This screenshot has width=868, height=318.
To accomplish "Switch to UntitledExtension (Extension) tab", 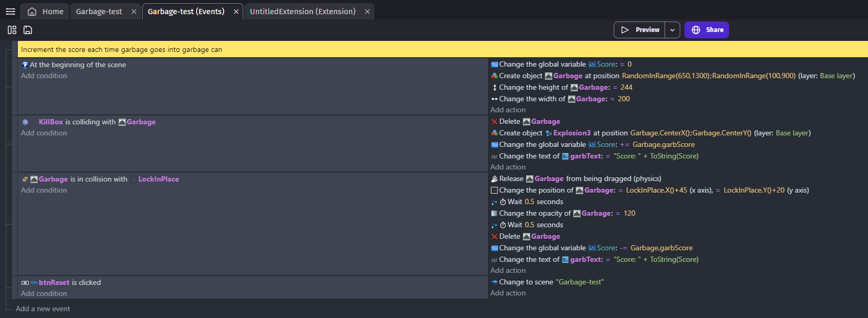I will tap(303, 12).
